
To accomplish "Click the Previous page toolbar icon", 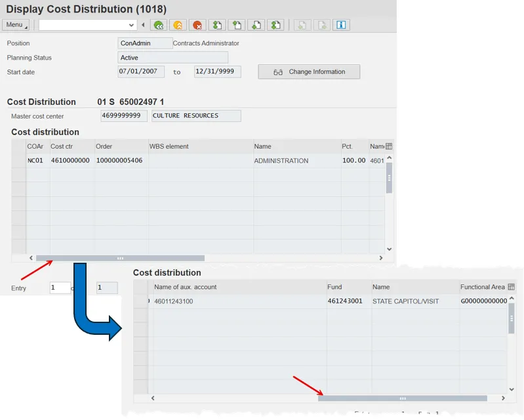I will coord(237,25).
